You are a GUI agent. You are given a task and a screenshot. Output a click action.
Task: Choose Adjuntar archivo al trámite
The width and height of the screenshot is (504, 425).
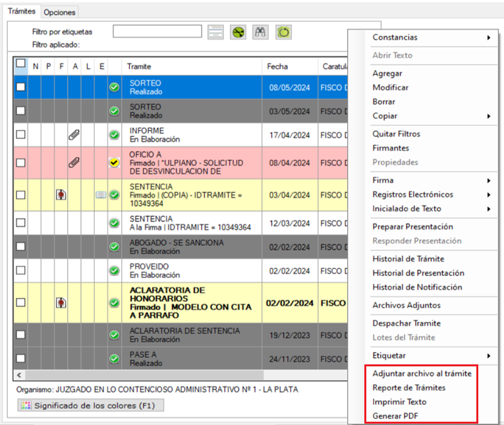pyautogui.click(x=422, y=373)
